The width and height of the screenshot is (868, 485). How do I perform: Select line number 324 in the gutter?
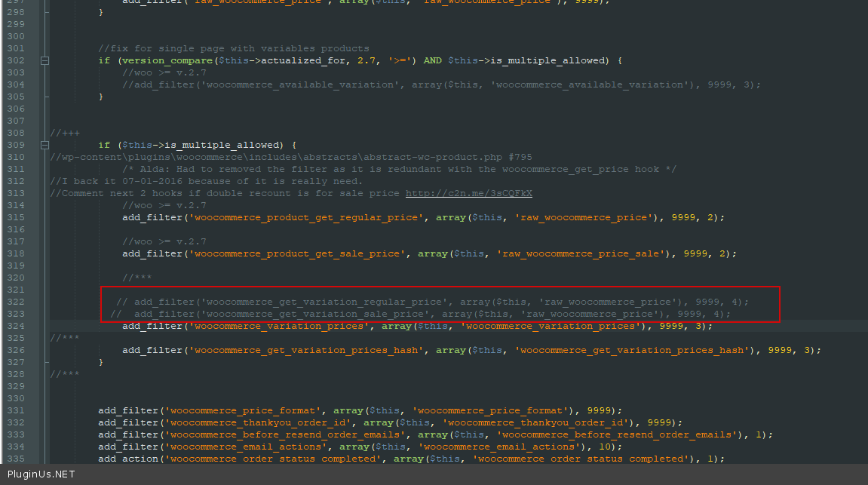(x=16, y=326)
